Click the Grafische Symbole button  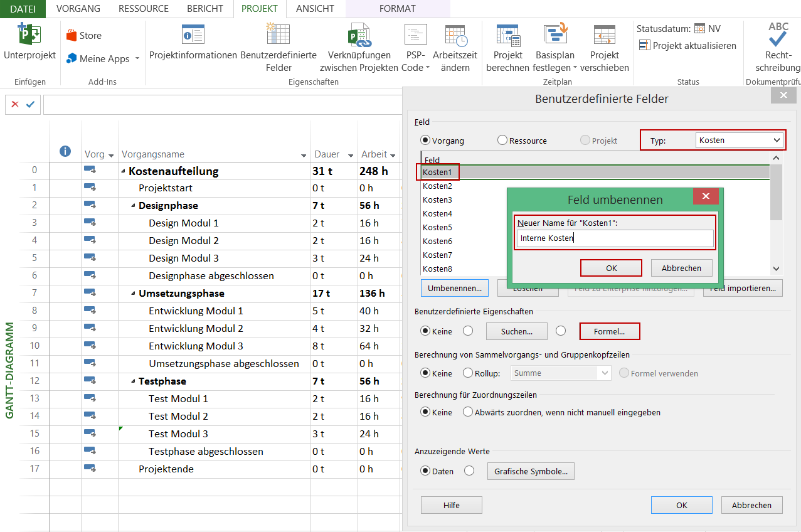530,472
